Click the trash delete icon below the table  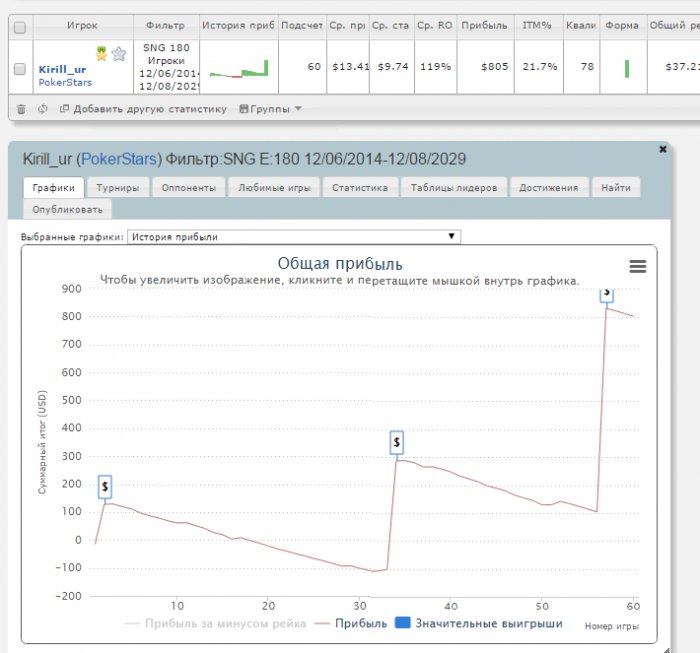point(21,109)
